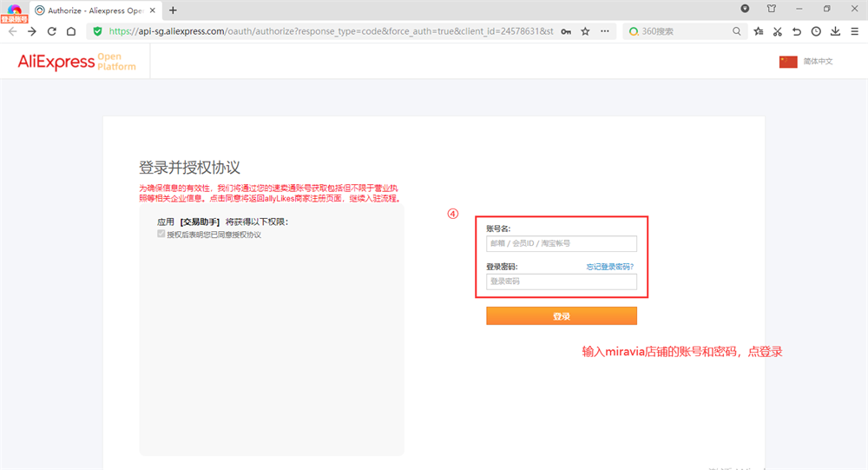Select the Authorize - Aliexpress Open tab
The image size is (868, 470).
pyautogui.click(x=95, y=10)
